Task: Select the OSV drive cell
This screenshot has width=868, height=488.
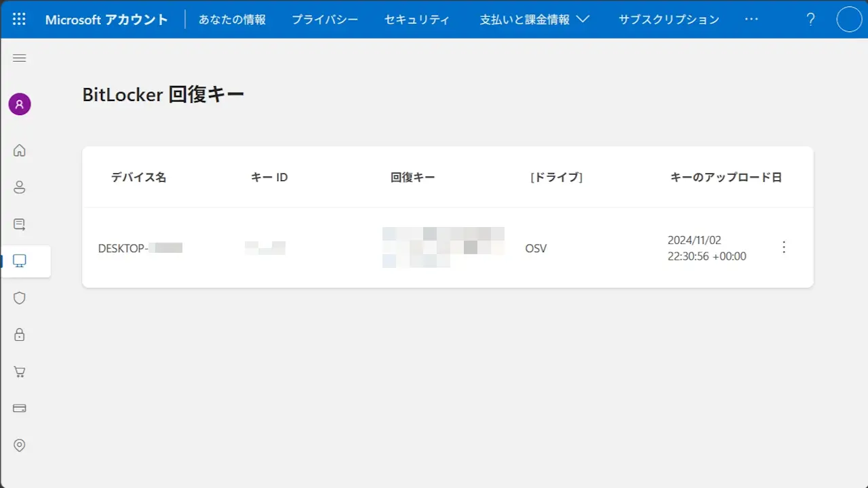Action: [x=536, y=248]
